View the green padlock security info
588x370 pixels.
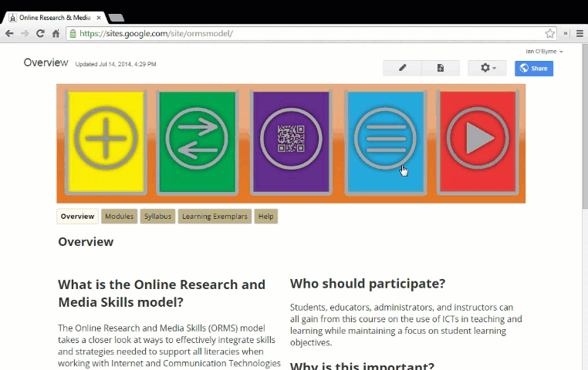[73, 34]
